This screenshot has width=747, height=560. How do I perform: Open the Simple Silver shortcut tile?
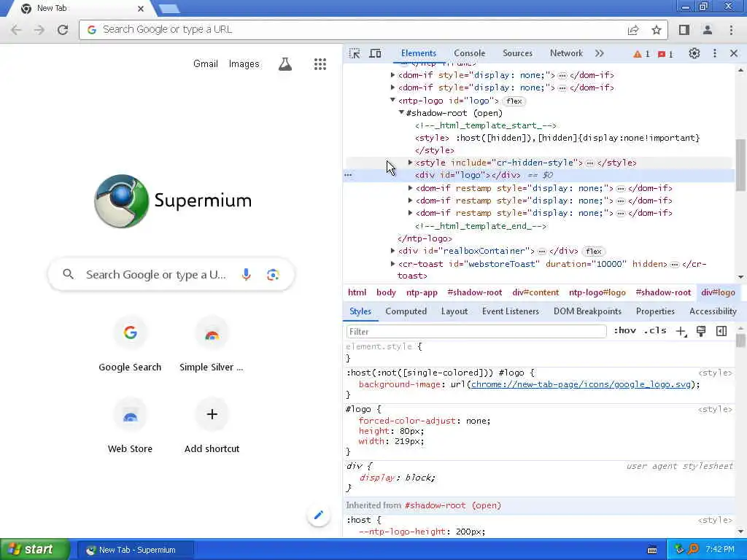pyautogui.click(x=212, y=345)
